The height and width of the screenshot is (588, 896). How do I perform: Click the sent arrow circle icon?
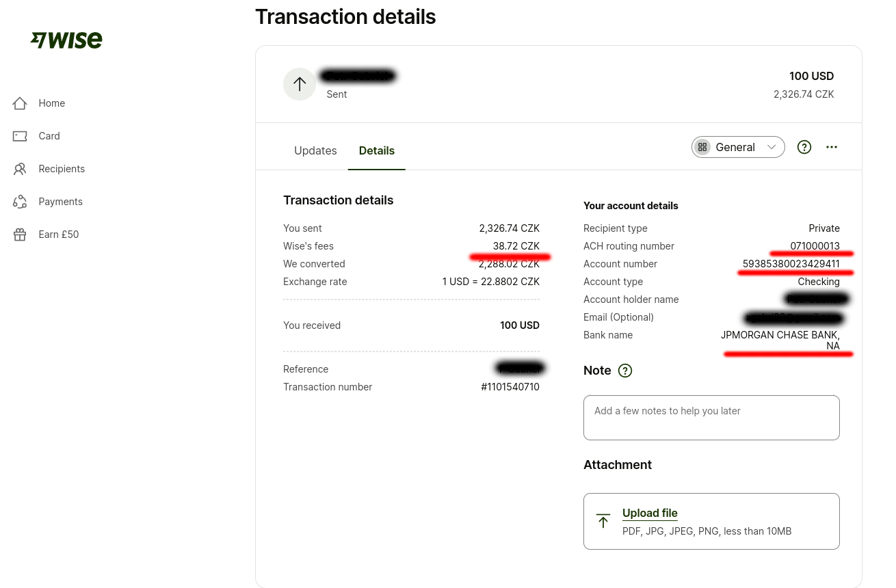(300, 84)
